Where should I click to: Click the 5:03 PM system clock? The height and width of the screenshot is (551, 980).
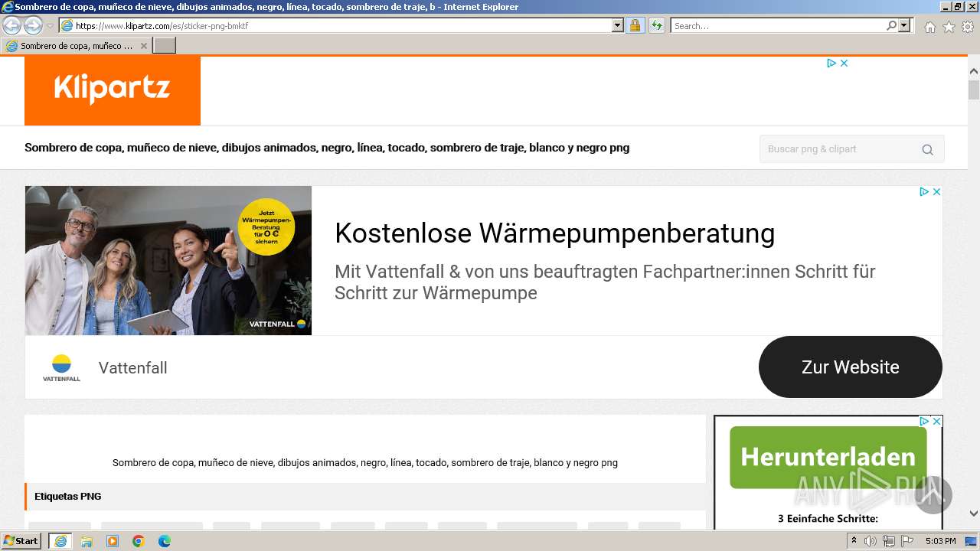click(940, 541)
